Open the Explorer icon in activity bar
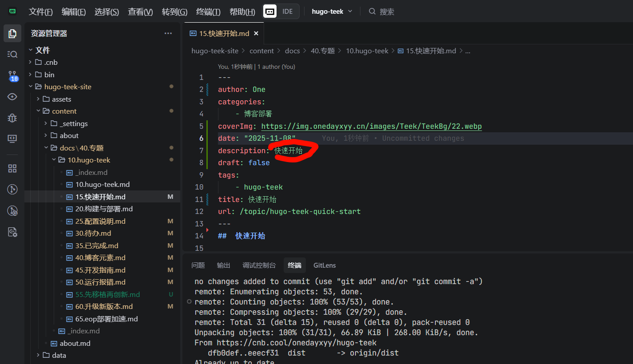633x364 pixels. click(12, 33)
